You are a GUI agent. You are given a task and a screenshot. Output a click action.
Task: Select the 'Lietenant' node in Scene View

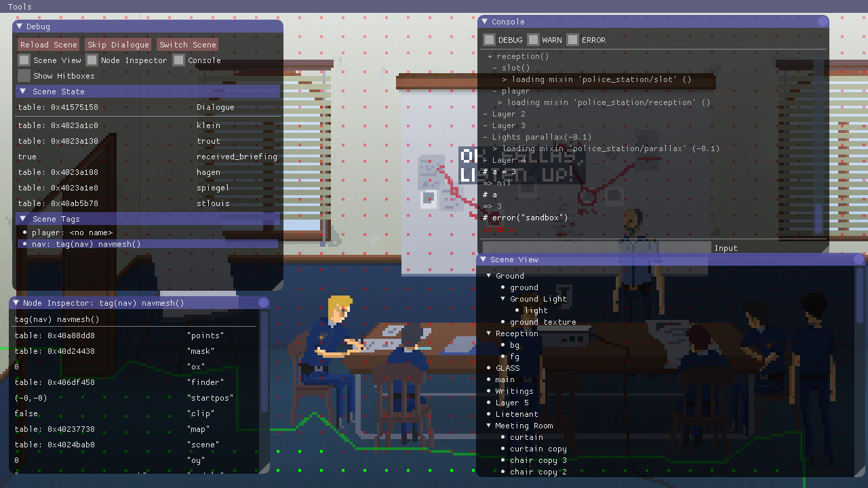click(517, 414)
